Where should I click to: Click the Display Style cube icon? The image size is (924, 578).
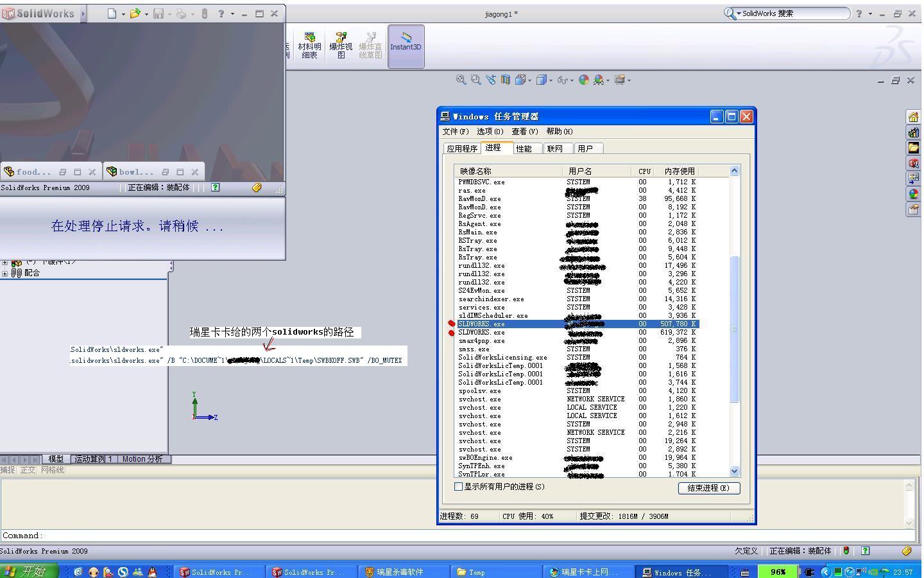coord(542,80)
